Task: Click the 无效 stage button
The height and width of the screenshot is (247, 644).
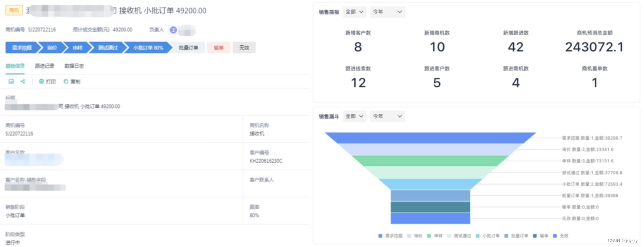Action: tap(244, 48)
